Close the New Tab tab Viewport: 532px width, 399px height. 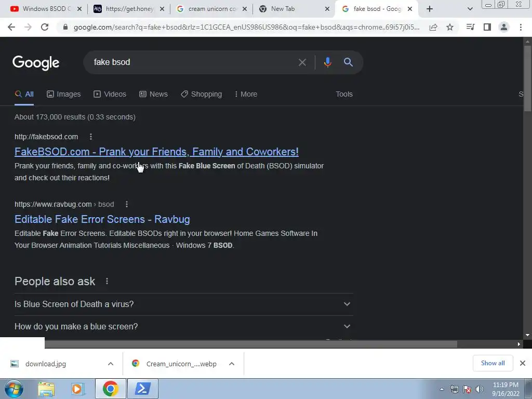[327, 9]
